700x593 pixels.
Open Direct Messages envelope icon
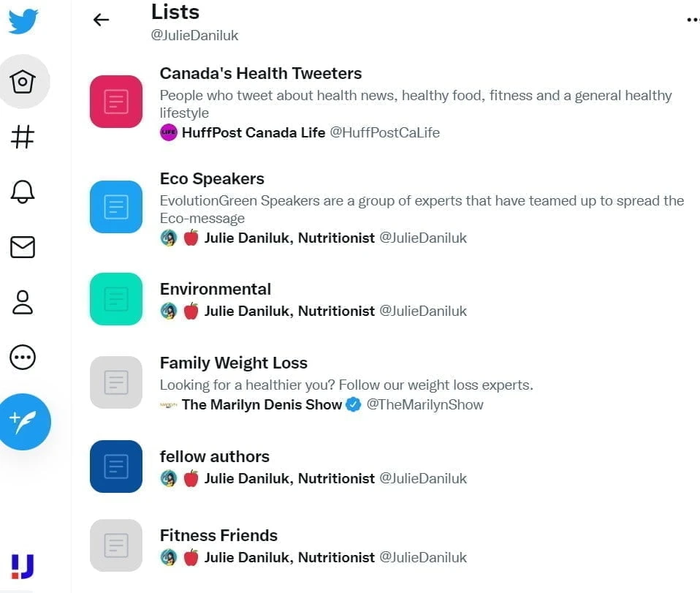pos(23,246)
